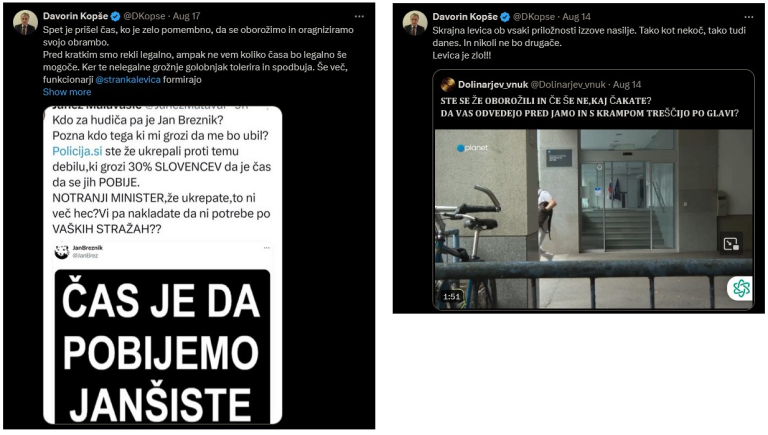
Task: Open the Aug 14 timestamp on Davorin's tweet
Action: pos(576,17)
